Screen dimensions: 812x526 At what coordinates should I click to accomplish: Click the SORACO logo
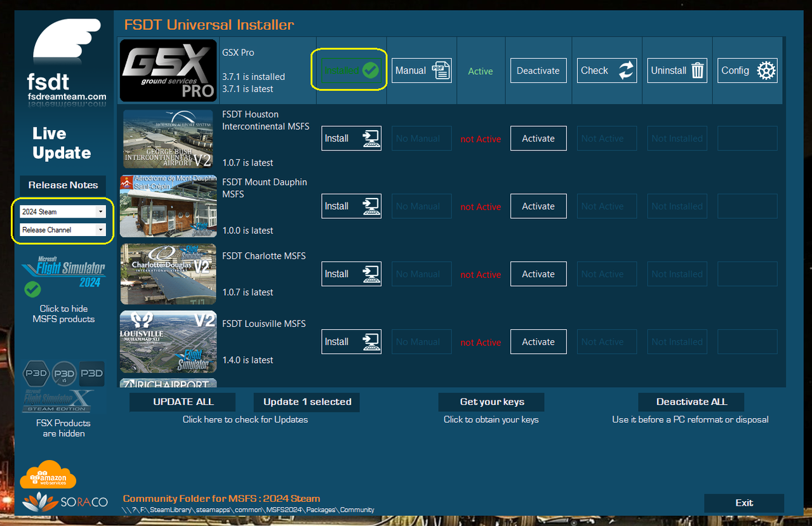(65, 502)
